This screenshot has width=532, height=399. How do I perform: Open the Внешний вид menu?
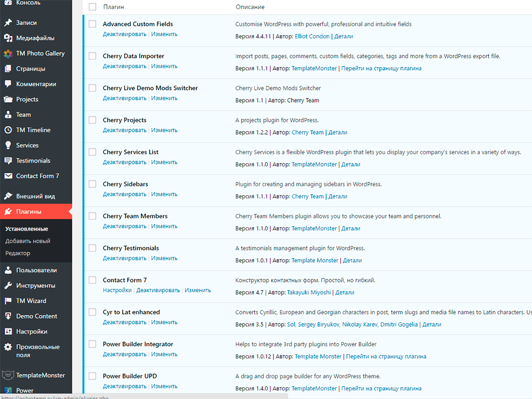(x=36, y=196)
